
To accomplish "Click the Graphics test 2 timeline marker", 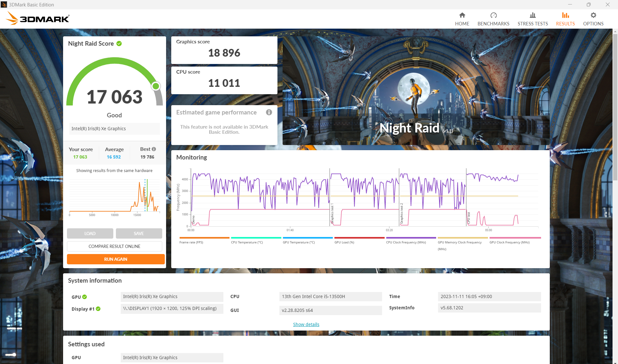I will (x=402, y=214).
